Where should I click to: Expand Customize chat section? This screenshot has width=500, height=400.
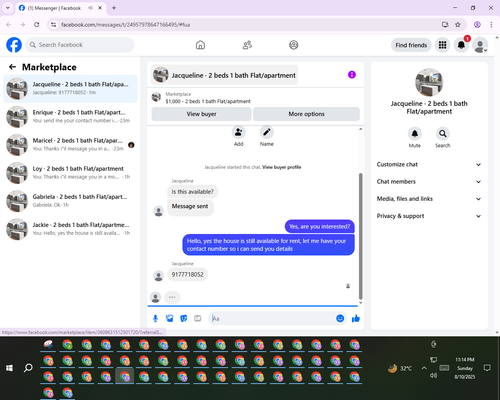tap(429, 164)
